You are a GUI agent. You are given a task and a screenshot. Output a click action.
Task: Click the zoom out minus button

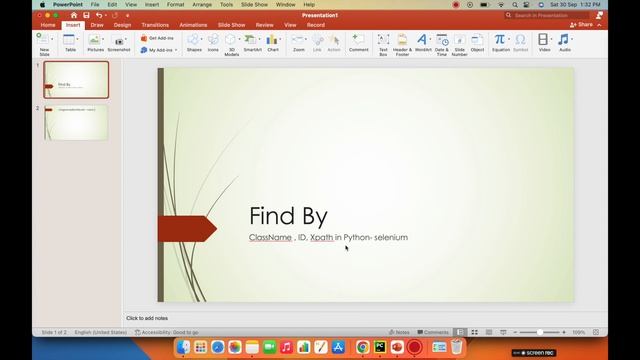point(515,332)
